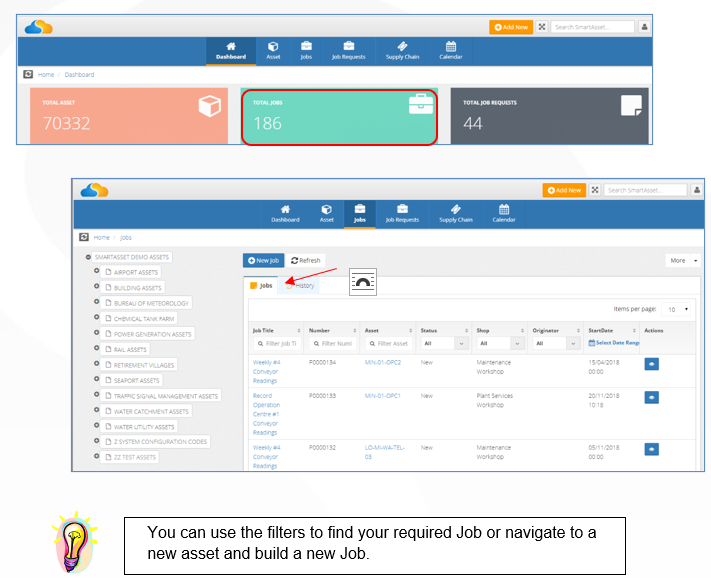Select SEAPORT ASSETS in asset tree
Image resolution: width=711 pixels, height=578 pixels.
[132, 380]
